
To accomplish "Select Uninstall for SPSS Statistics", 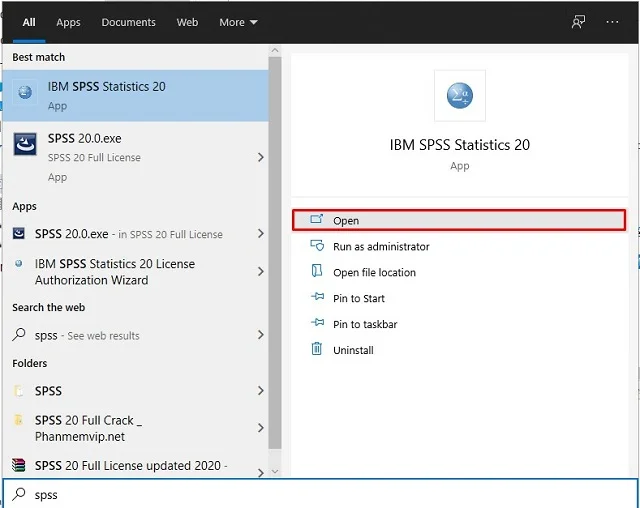I will click(459, 350).
